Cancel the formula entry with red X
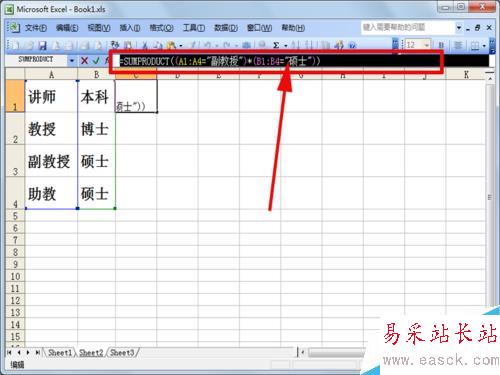 84,61
